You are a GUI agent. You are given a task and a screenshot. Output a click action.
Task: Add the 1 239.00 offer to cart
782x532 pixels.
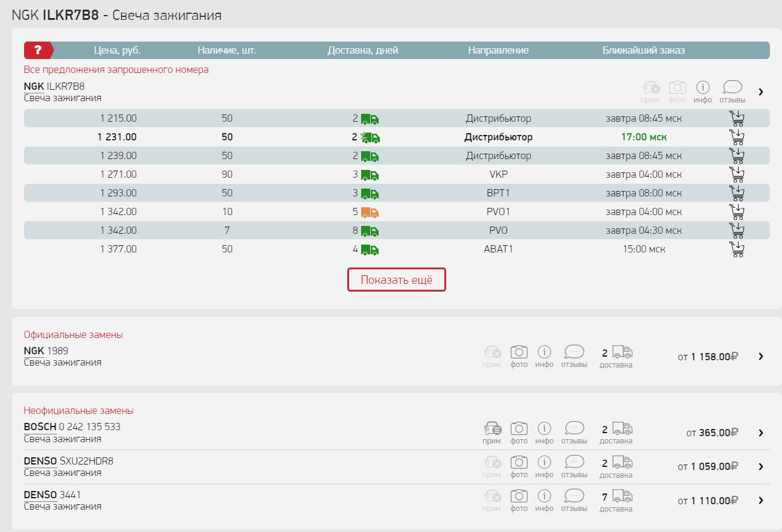tap(737, 155)
